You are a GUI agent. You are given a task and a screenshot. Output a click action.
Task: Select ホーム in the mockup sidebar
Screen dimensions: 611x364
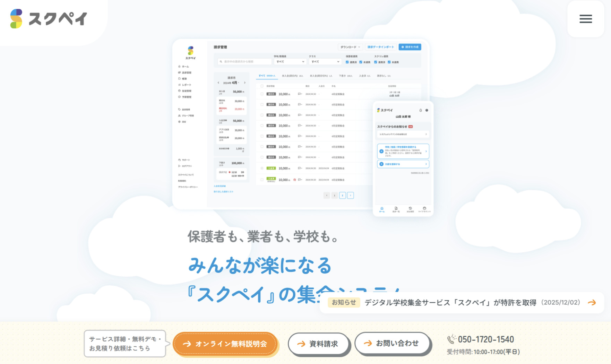[x=184, y=67]
